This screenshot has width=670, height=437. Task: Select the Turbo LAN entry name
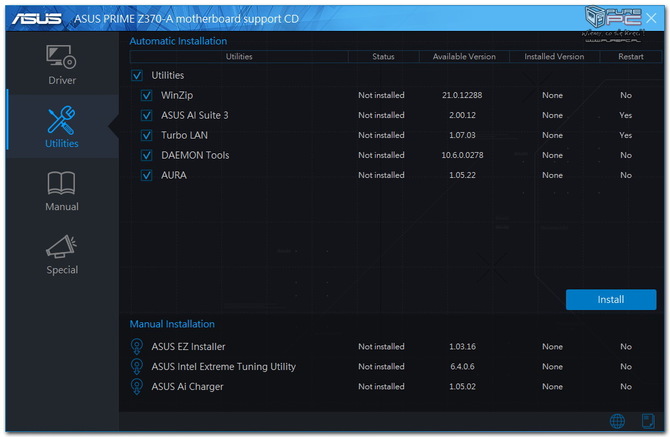pos(184,135)
